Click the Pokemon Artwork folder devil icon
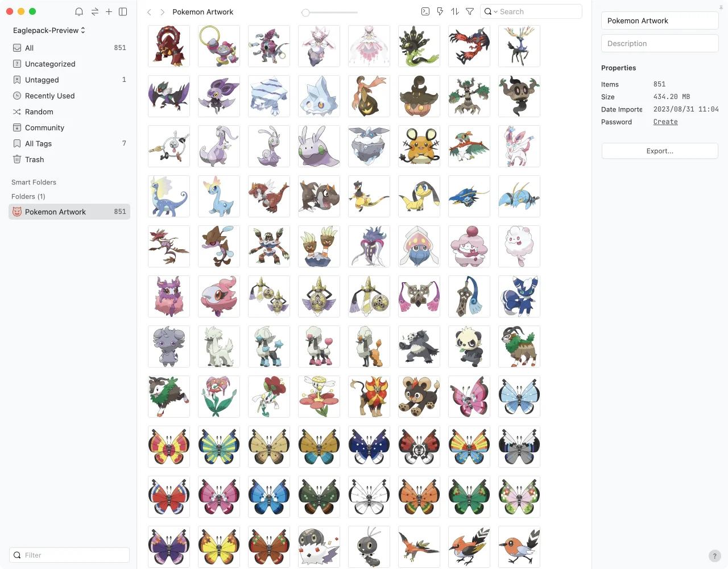Image resolution: width=728 pixels, height=569 pixels. (x=17, y=212)
